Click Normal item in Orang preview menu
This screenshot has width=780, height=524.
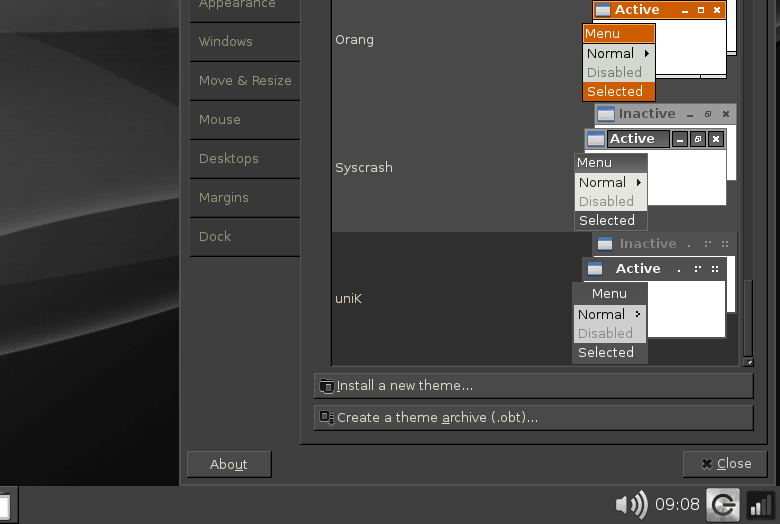tap(619, 54)
